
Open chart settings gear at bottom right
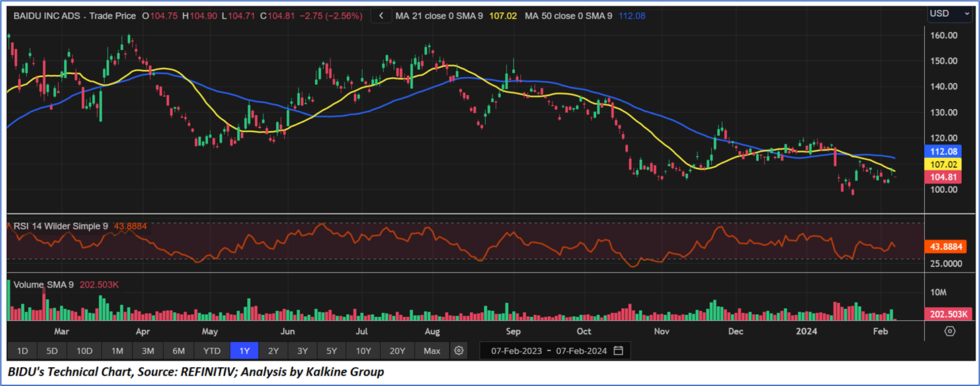point(950,331)
